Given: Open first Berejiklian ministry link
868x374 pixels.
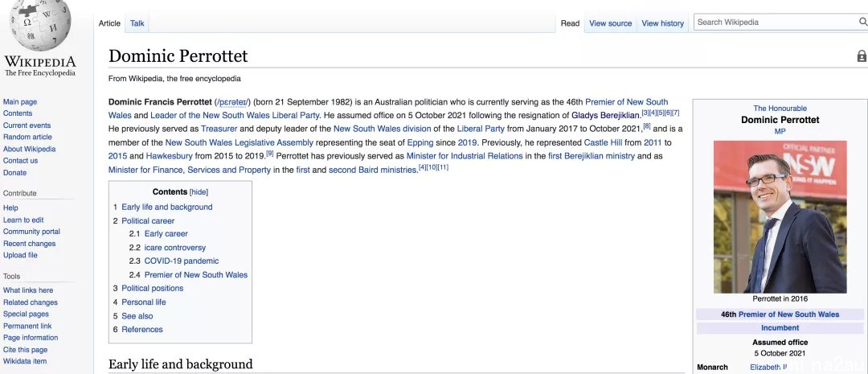Looking at the screenshot, I should (592, 156).
